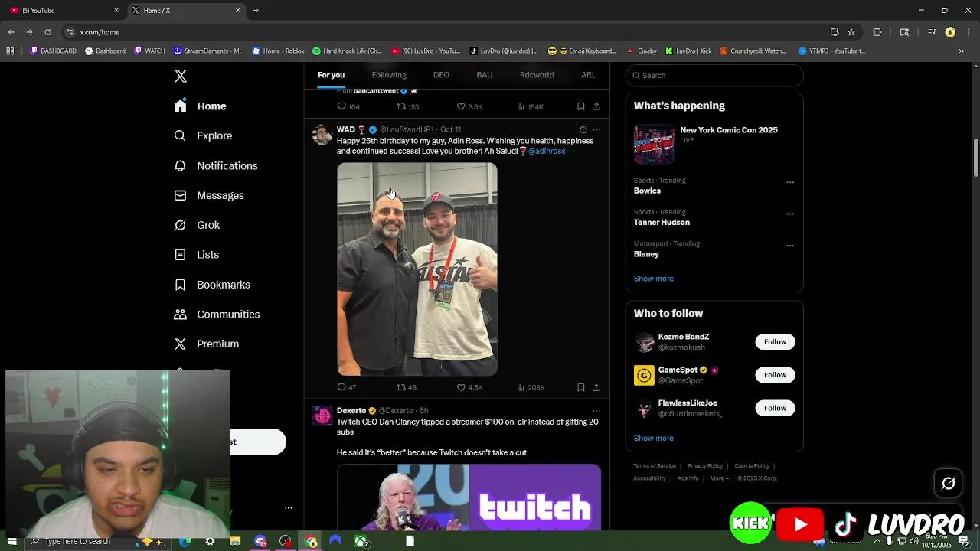Switch to the BAU tab
Viewport: 980px width, 551px height.
coord(485,75)
